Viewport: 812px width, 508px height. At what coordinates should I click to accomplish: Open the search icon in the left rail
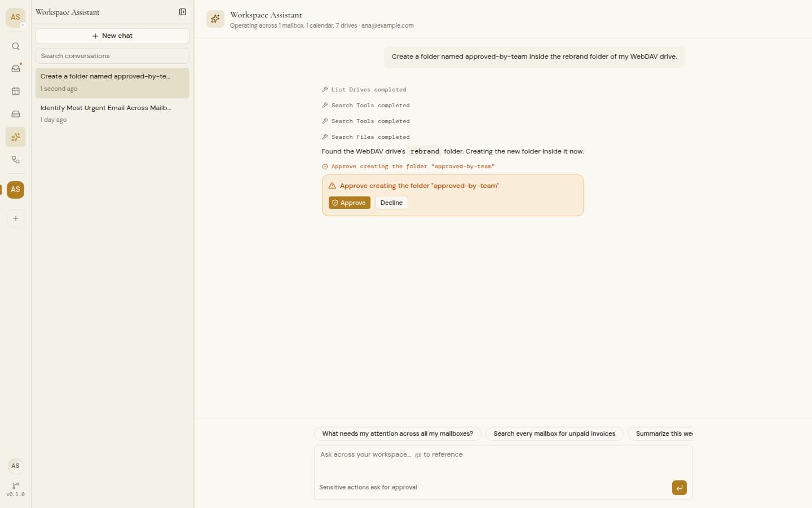click(x=16, y=46)
